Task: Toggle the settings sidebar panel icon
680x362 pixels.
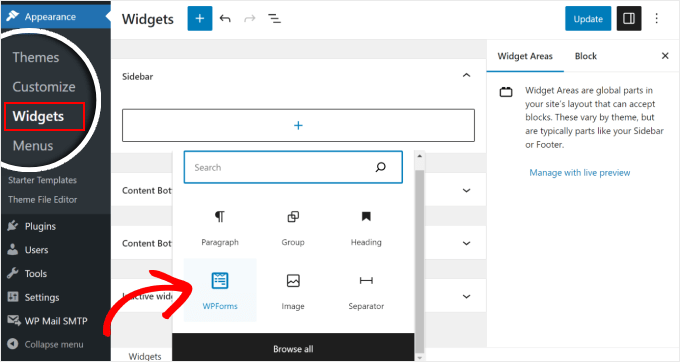Action: click(629, 19)
